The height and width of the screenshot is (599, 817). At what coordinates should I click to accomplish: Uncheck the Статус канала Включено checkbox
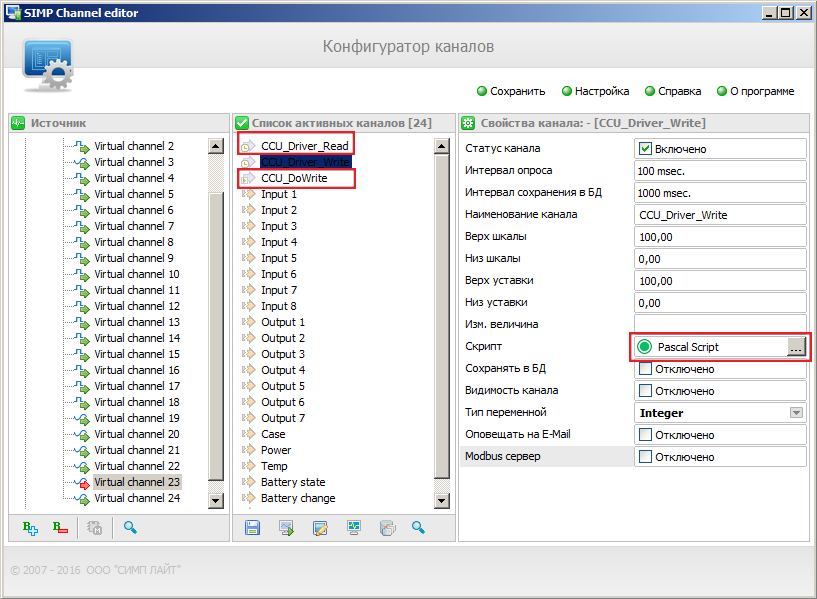point(645,149)
